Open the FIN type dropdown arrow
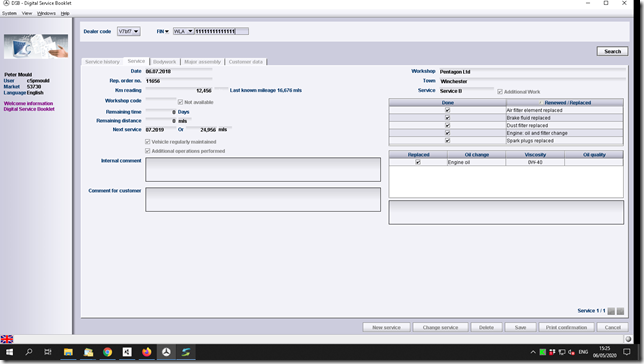The height and width of the screenshot is (364, 644). 167,31
